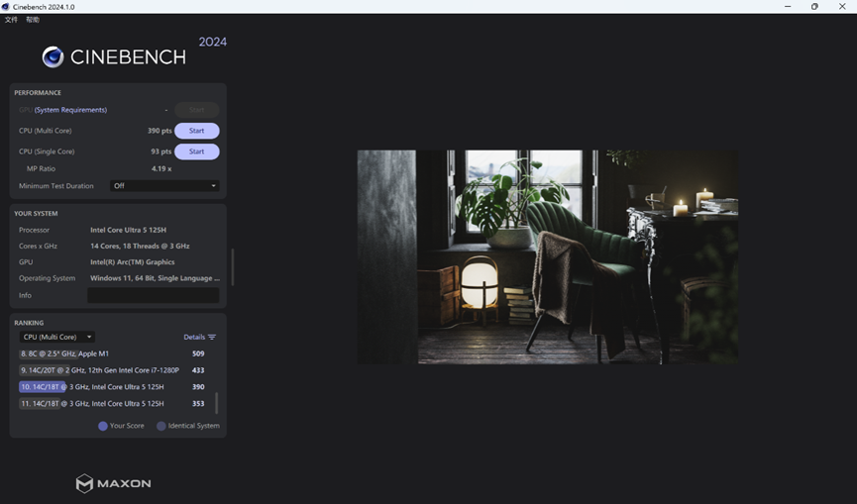Click the Your Score legend circle
The image size is (857, 504).
103,426
